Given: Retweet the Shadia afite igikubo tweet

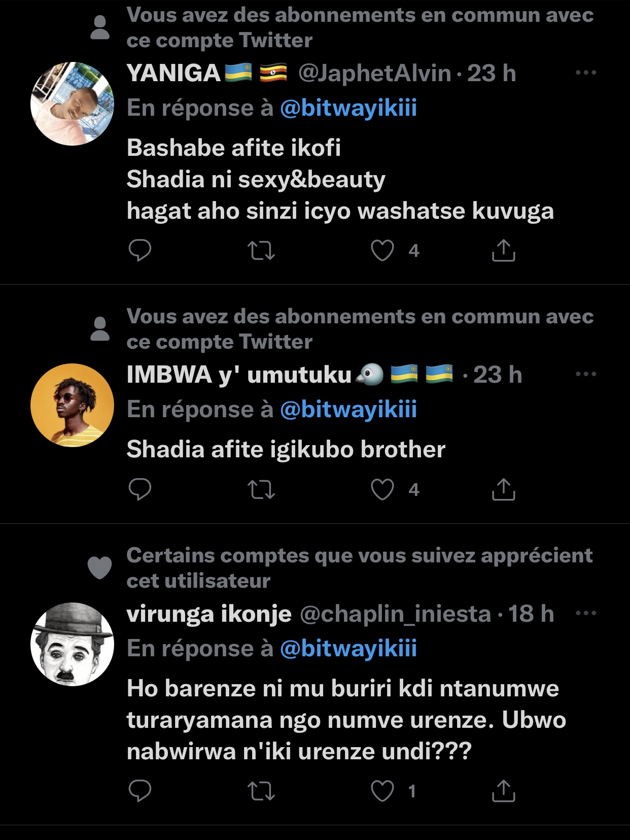Looking at the screenshot, I should coord(261,489).
